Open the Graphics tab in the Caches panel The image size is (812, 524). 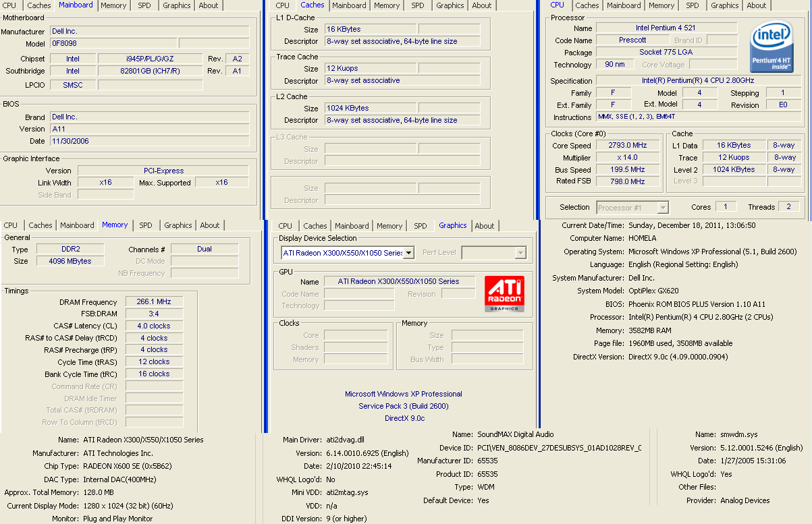tap(450, 5)
